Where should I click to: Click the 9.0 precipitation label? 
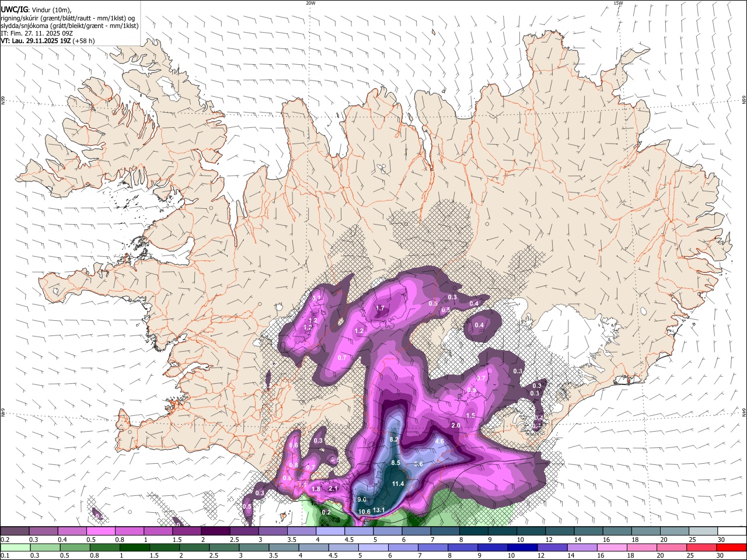362,499
